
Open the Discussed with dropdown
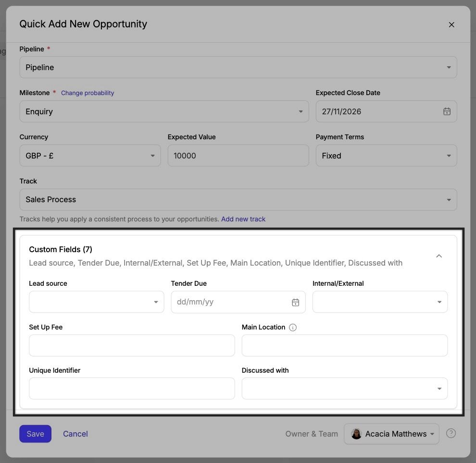(x=345, y=389)
